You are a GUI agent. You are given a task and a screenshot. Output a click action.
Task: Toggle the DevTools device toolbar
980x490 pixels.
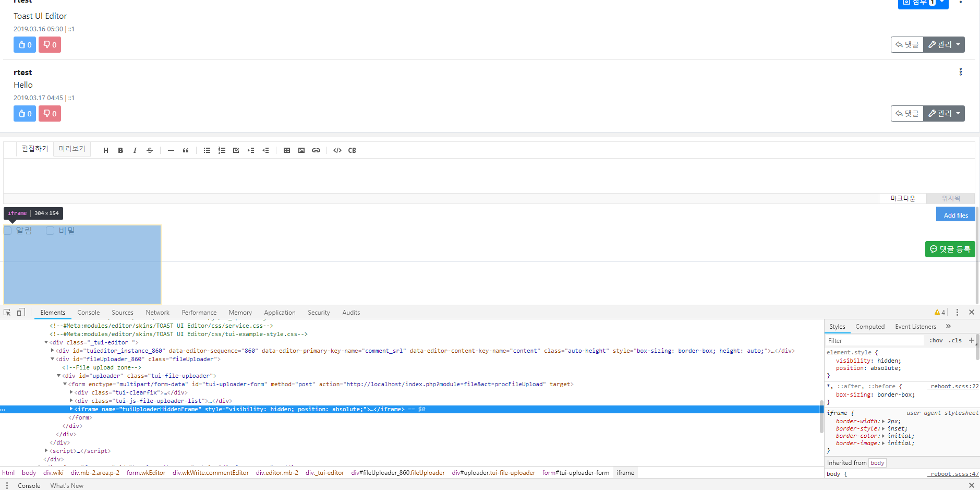click(21, 312)
